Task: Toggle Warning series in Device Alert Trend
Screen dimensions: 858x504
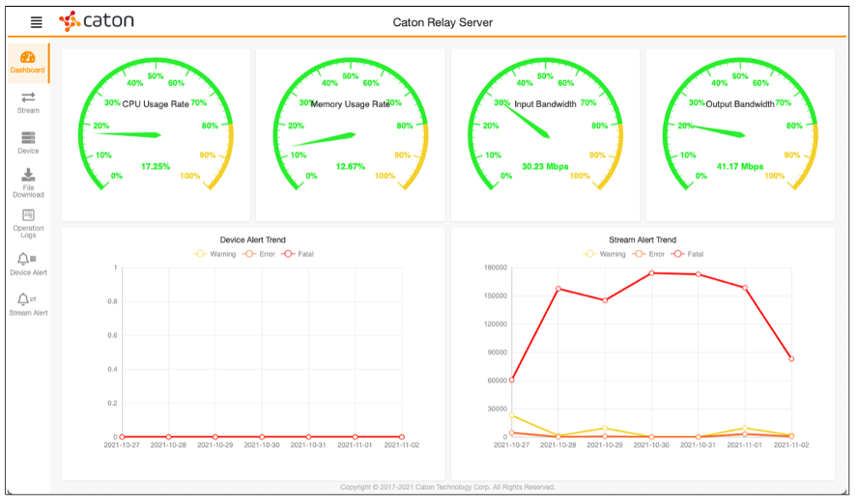Action: click(215, 254)
